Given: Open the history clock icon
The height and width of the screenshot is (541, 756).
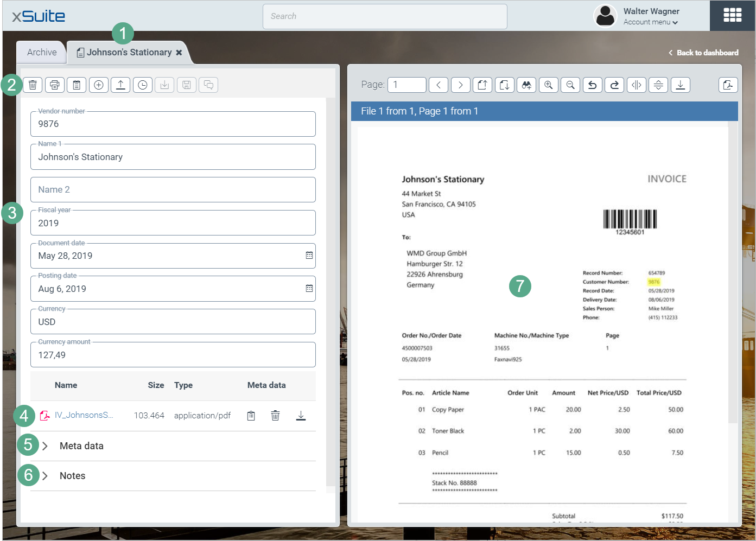Looking at the screenshot, I should point(143,85).
